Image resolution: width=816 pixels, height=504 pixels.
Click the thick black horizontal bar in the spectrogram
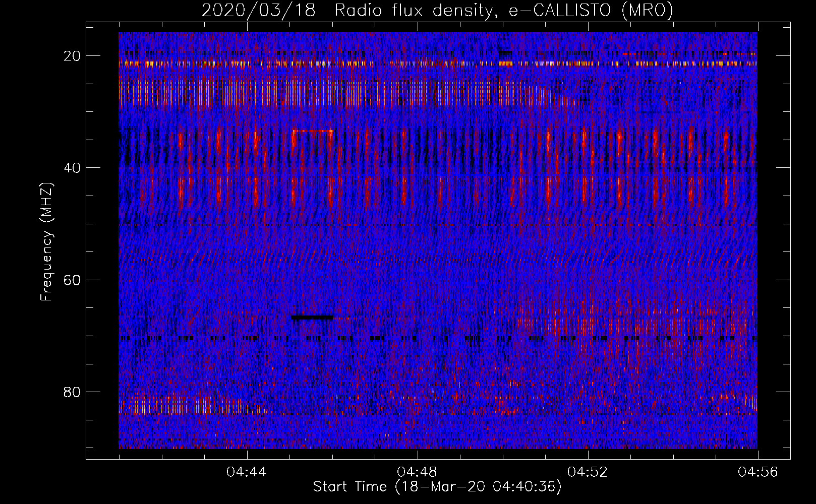(x=312, y=317)
